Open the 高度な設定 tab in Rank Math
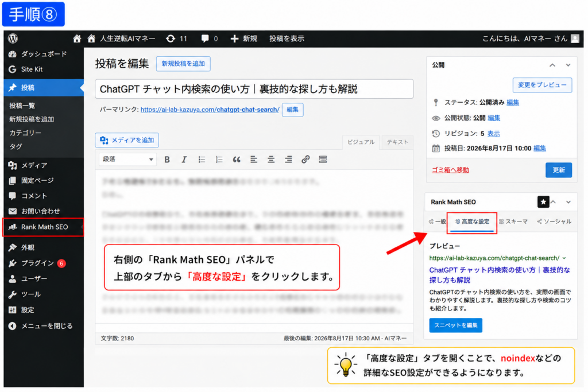Viewport: 588px width, 392px height. coord(472,222)
